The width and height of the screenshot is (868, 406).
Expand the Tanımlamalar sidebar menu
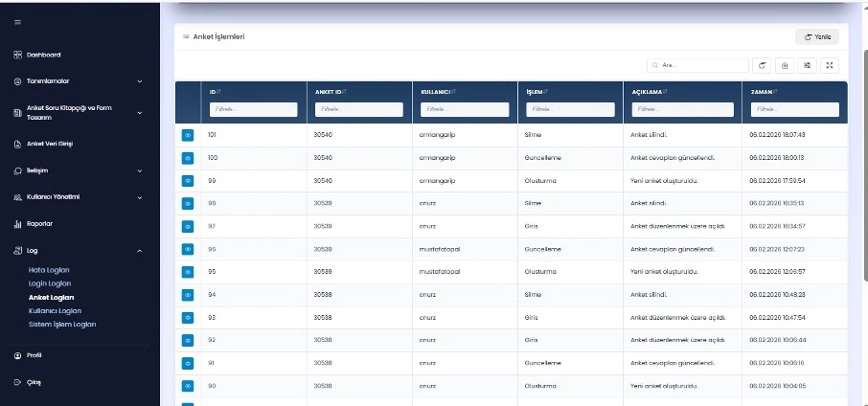[x=140, y=81]
